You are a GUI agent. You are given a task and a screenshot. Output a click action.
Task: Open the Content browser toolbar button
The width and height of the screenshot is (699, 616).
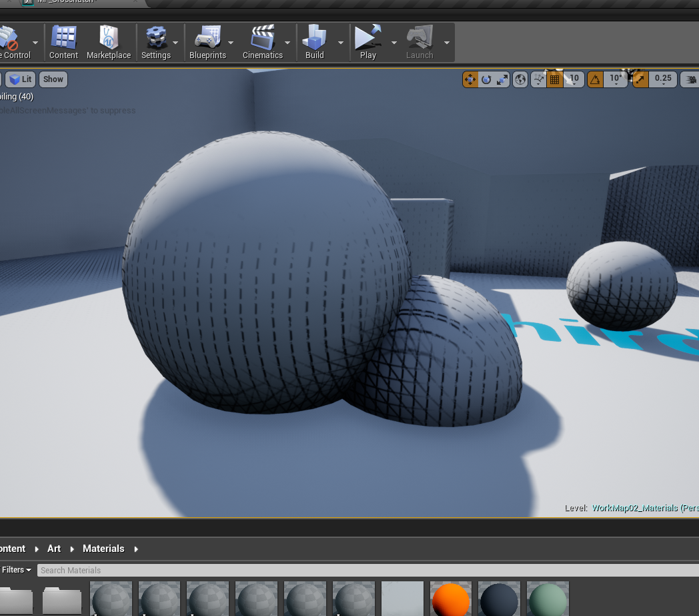pyautogui.click(x=63, y=43)
